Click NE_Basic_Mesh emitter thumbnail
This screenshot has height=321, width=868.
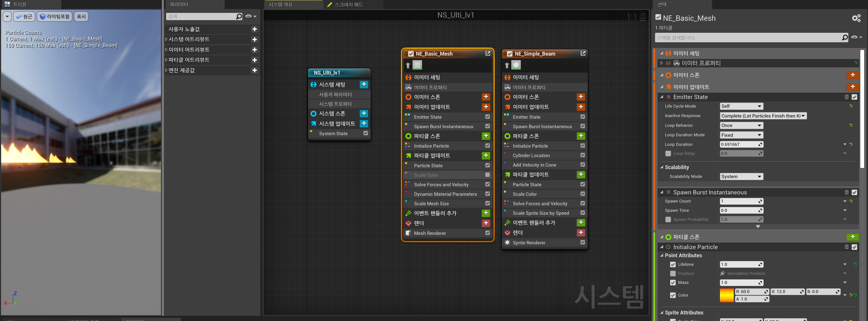(417, 65)
